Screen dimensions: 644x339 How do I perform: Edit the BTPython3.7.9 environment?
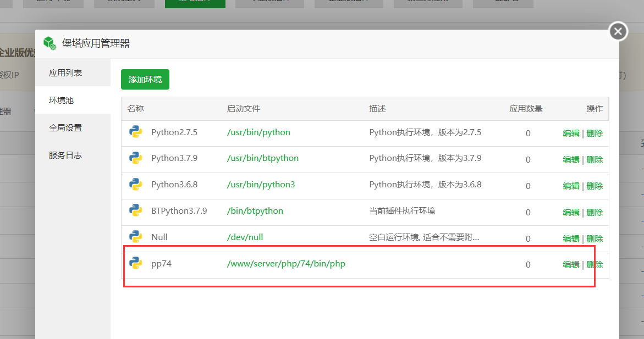571,212
